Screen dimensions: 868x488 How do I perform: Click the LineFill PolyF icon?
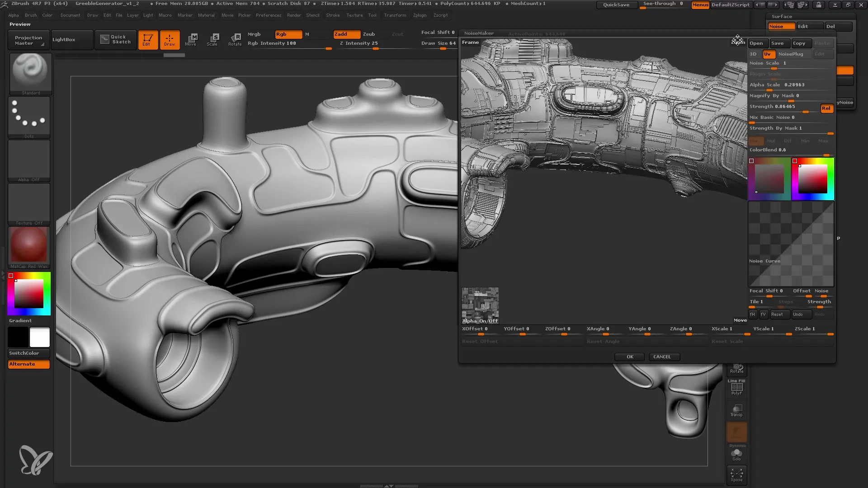pos(737,388)
